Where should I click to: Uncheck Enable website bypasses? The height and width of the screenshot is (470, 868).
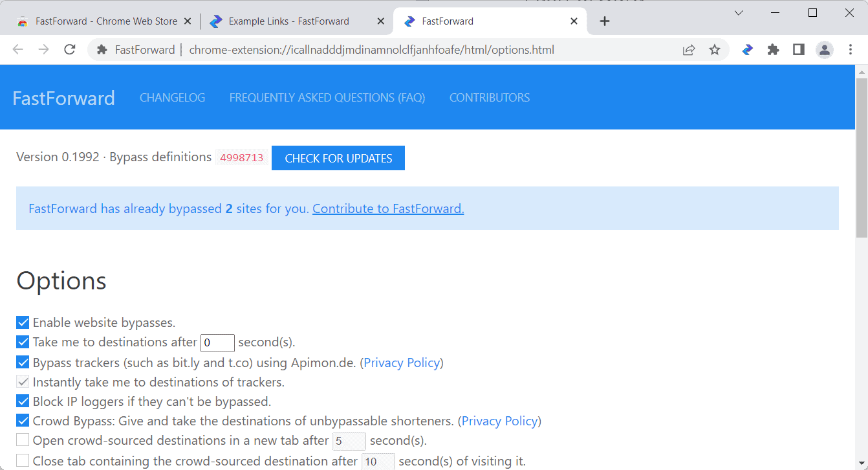tap(23, 322)
